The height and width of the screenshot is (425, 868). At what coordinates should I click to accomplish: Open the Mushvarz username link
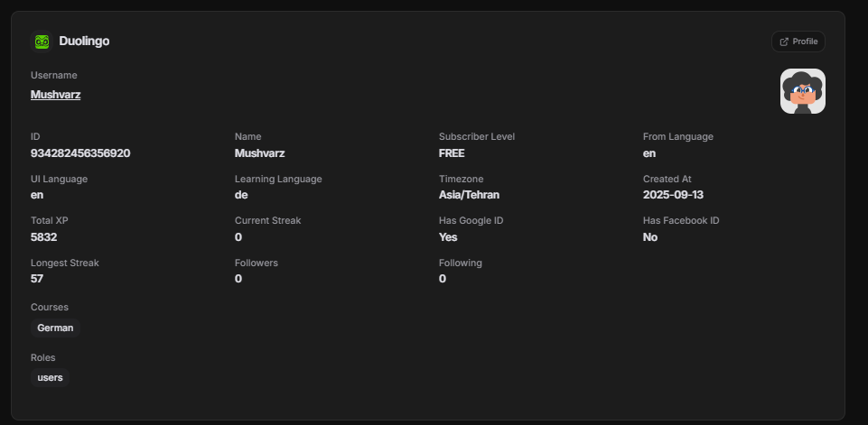(55, 95)
